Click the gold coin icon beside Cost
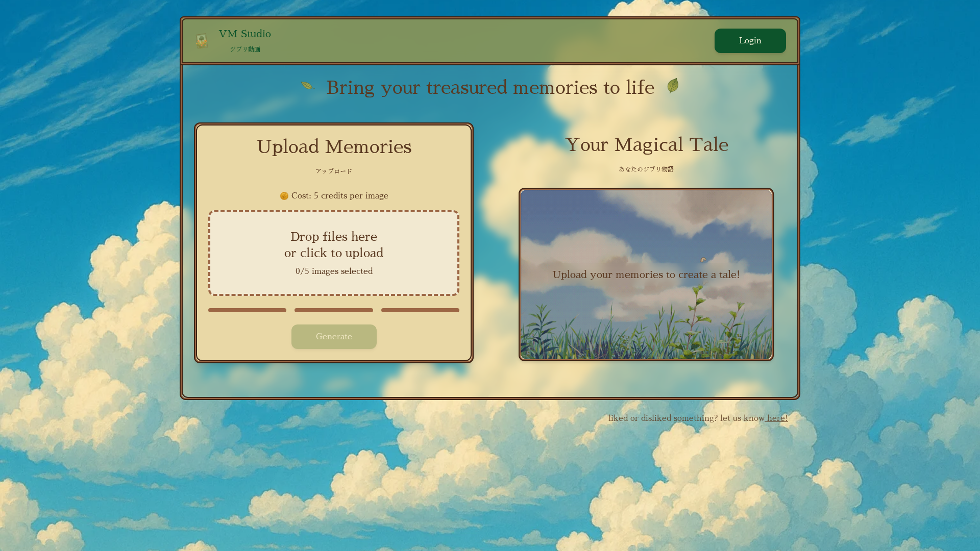Image resolution: width=980 pixels, height=551 pixels. [284, 196]
